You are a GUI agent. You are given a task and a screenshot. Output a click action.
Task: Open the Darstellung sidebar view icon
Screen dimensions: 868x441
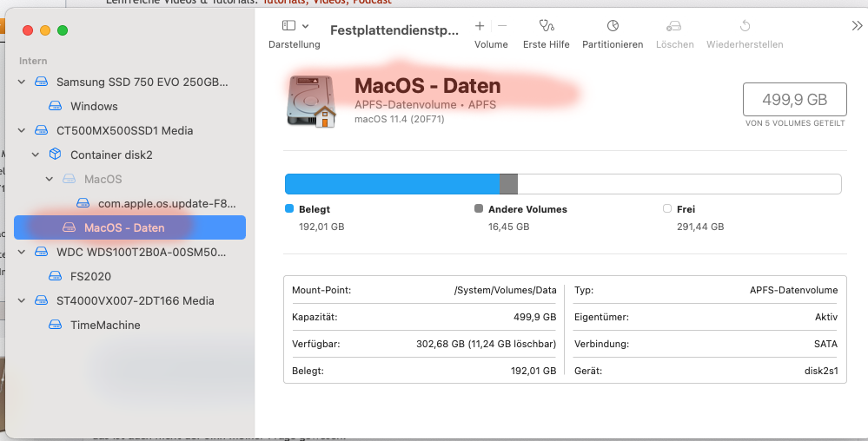pos(288,25)
